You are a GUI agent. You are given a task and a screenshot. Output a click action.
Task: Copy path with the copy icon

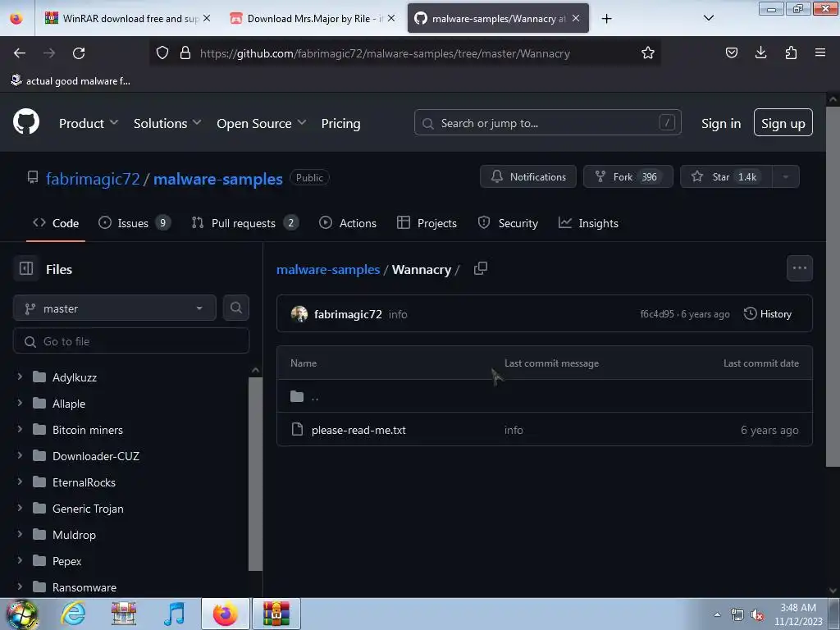[x=481, y=268]
